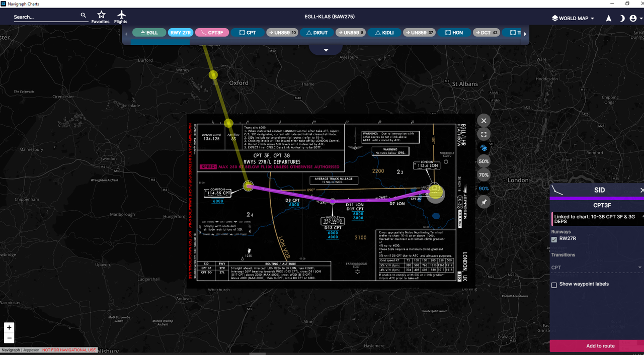
Task: Click the Navigraph Charts app logo
Action: coord(4,4)
